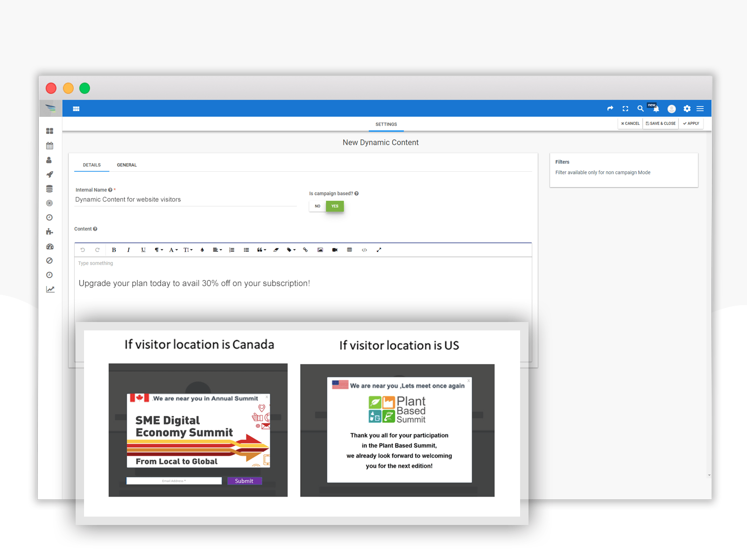This screenshot has height=560, width=747.
Task: Open the line chart reports sidebar icon
Action: [x=50, y=290]
